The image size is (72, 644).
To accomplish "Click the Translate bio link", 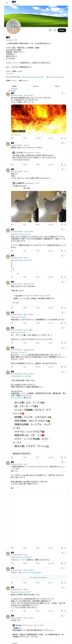I will [10, 74].
